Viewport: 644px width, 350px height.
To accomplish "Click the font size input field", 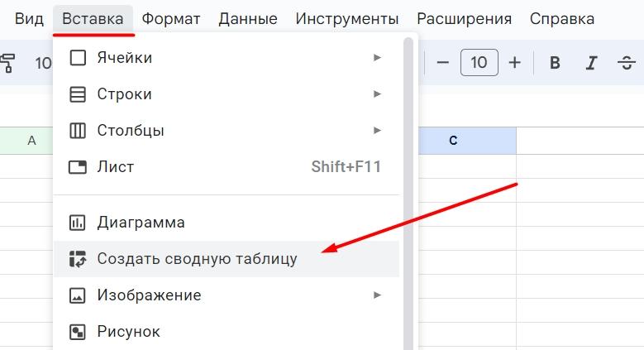I will (x=479, y=63).
